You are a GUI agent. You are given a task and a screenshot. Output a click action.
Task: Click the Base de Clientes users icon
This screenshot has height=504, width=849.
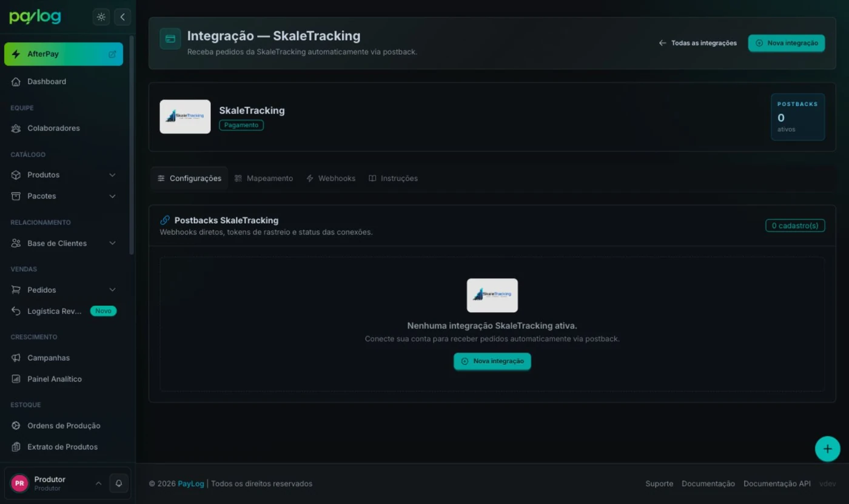coord(16,243)
